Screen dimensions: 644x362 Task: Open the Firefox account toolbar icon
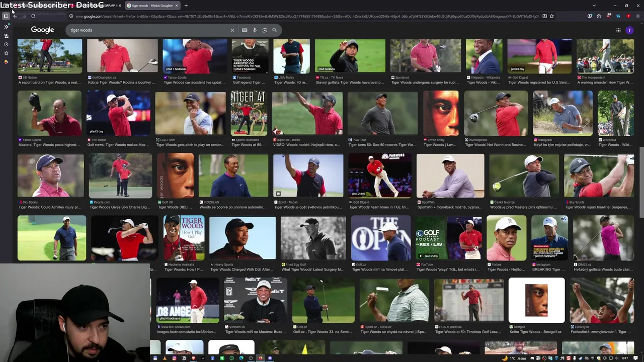tap(590, 16)
